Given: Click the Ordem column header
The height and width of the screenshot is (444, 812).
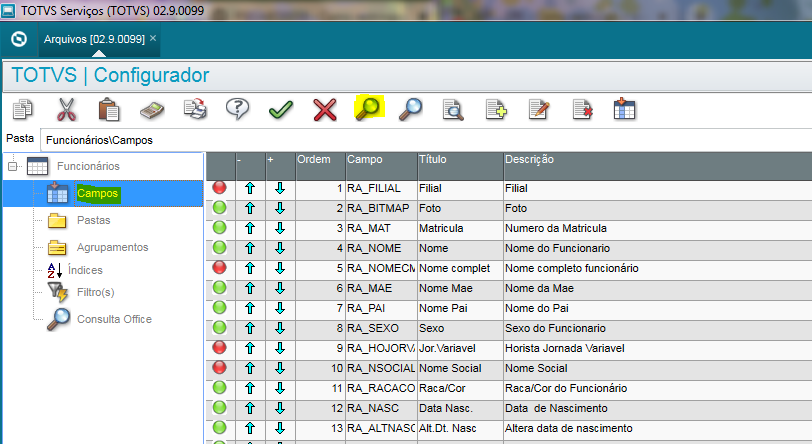Looking at the screenshot, I should pyautogui.click(x=320, y=166).
